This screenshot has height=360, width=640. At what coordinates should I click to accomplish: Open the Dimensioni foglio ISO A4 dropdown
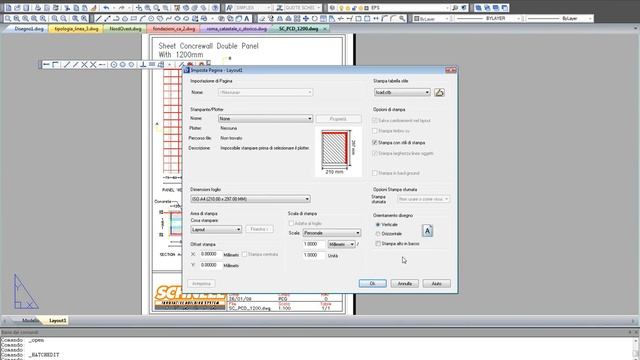(250, 199)
